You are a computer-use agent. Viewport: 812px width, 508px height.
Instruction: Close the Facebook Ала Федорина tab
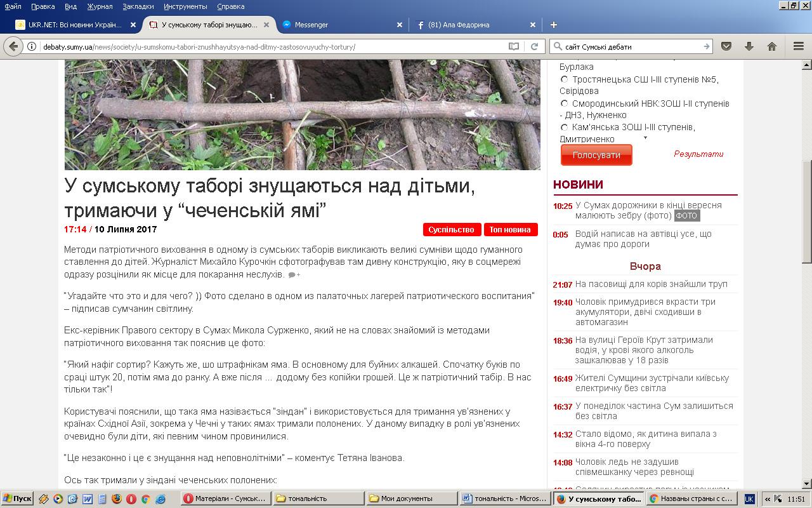pos(533,25)
